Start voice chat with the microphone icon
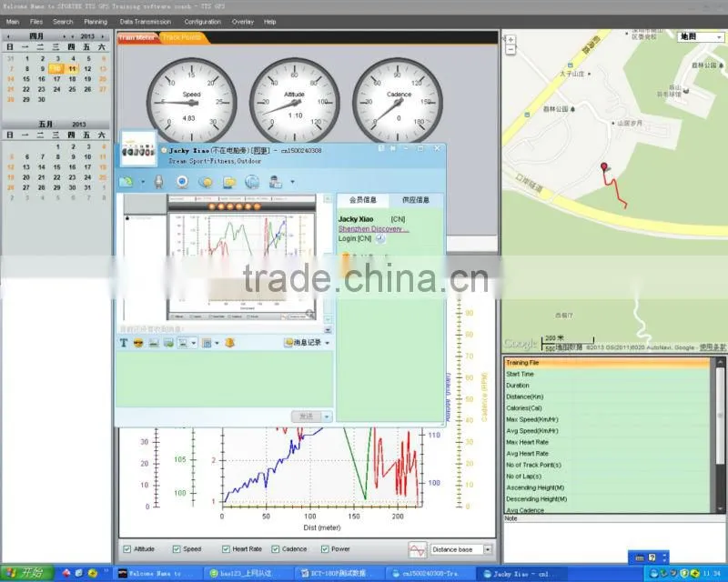Viewport: 728px width, 582px height. click(158, 182)
